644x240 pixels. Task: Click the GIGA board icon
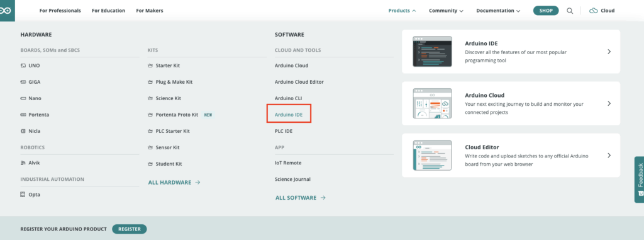point(23,82)
